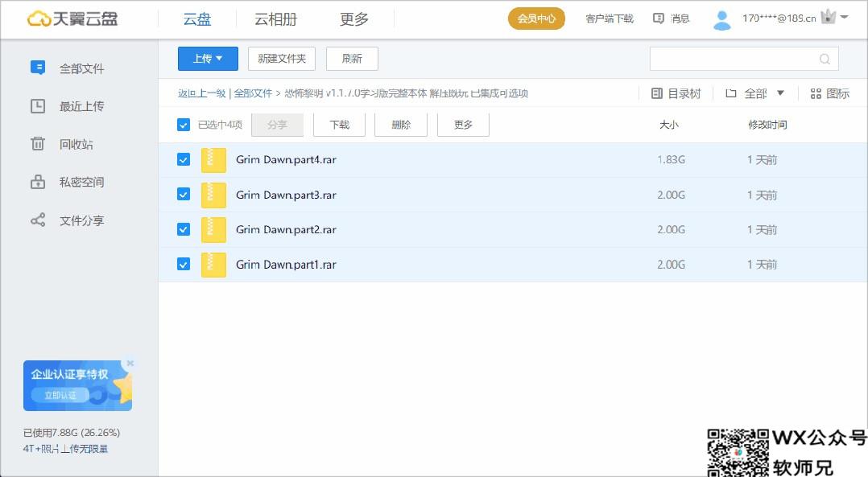Uncheck Grim Dawn.part3.rar checkbox
The width and height of the screenshot is (868, 477).
(x=184, y=194)
